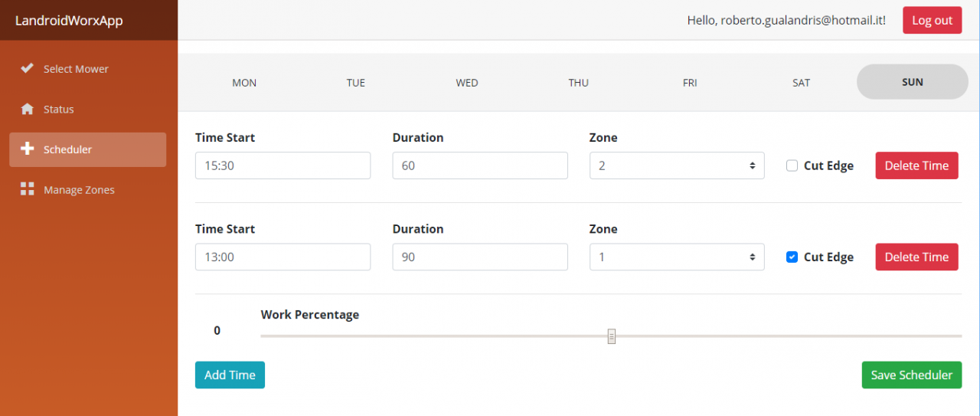Go to the FRI day tab
The height and width of the screenshot is (416, 980).
coord(690,83)
